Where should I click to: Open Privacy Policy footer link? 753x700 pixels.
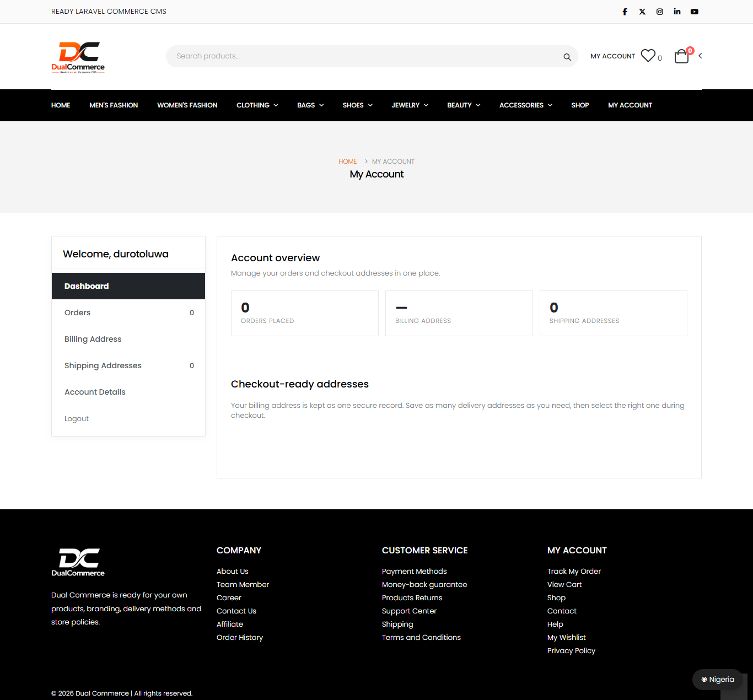tap(571, 651)
